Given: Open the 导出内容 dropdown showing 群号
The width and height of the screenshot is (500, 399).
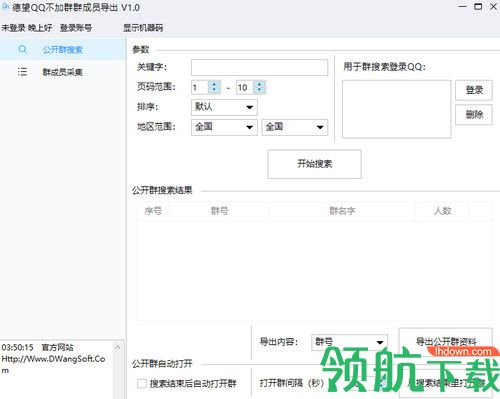Looking at the screenshot, I should [x=349, y=342].
